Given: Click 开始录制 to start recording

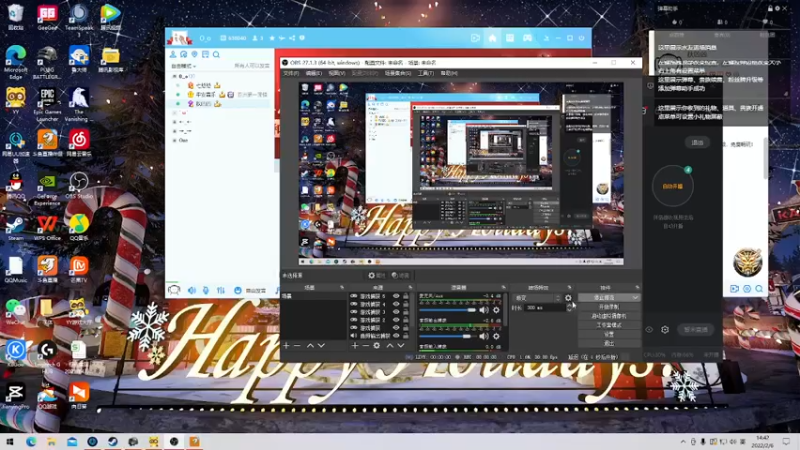Looking at the screenshot, I should [609, 307].
